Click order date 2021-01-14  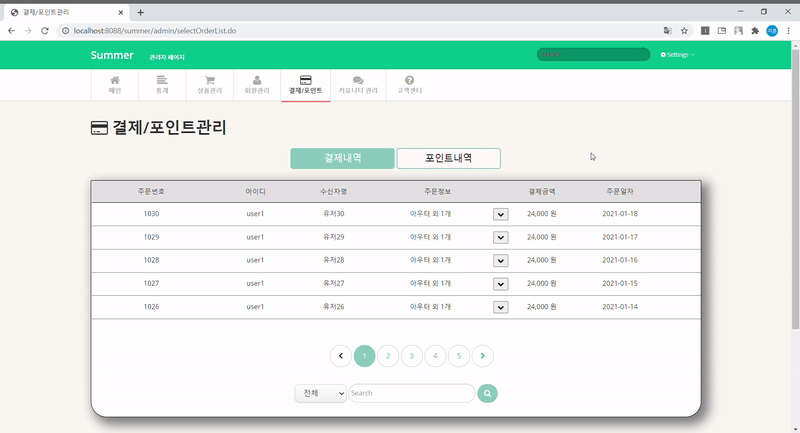(x=620, y=307)
